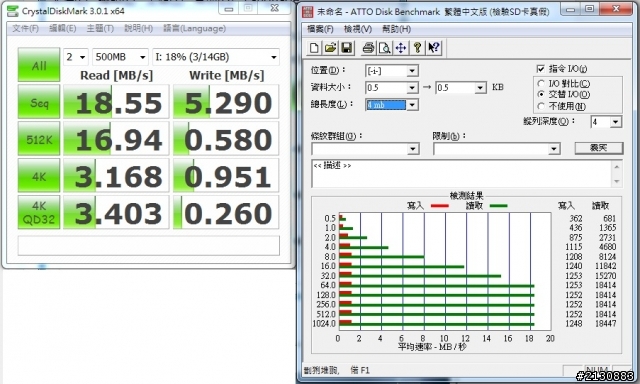Open the drive selection dropdown I: 18%

[x=216, y=57]
